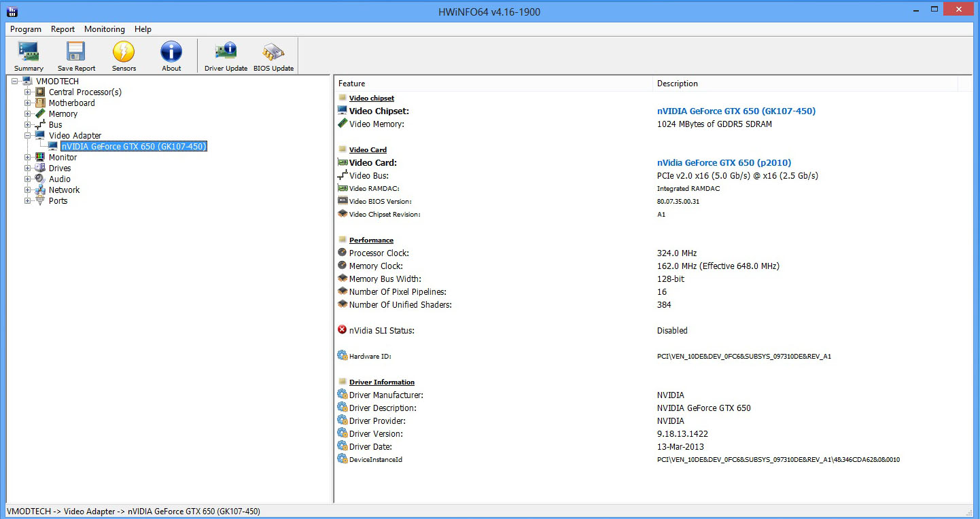Click the Monitor tree icon
The height and width of the screenshot is (519, 980).
pos(40,157)
